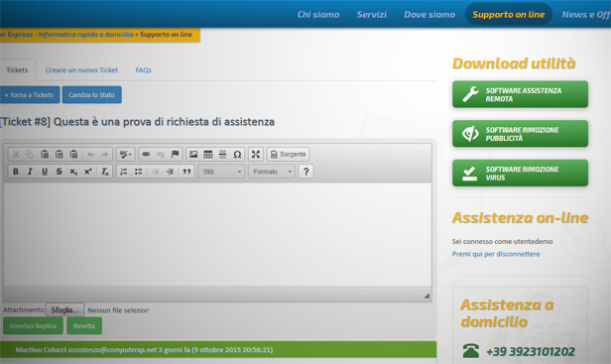Click the Sfoglia file browse button
Image resolution: width=611 pixels, height=364 pixels.
tap(64, 310)
